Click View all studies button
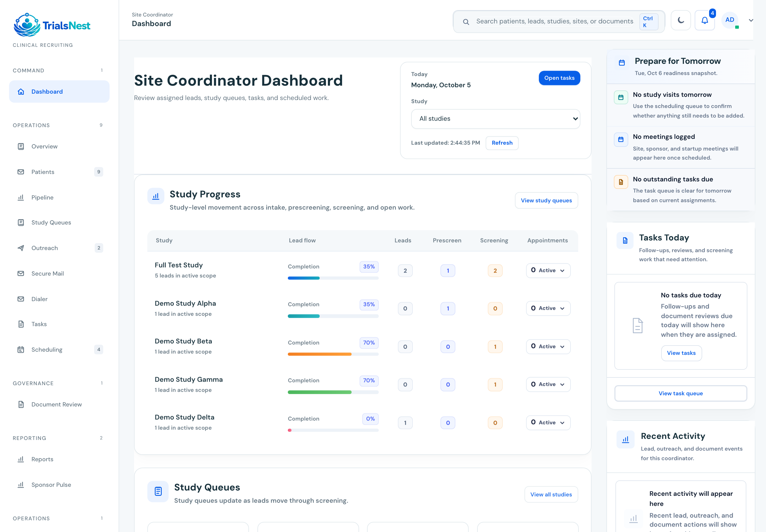The width and height of the screenshot is (766, 532). click(551, 494)
